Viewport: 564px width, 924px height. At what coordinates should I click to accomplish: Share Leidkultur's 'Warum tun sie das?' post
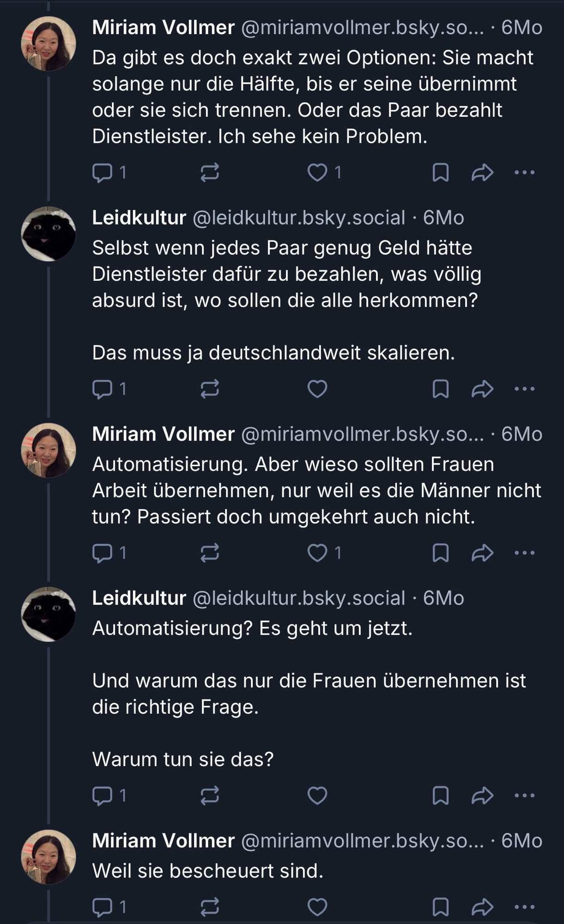pos(482,796)
